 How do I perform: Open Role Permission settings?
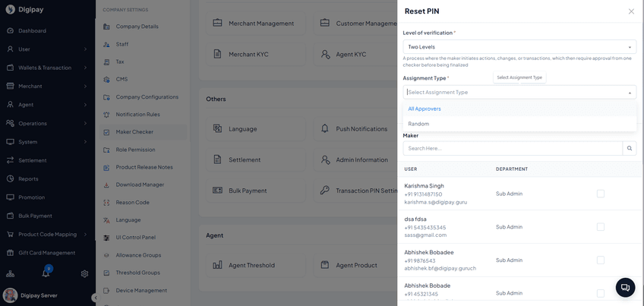tap(143, 150)
